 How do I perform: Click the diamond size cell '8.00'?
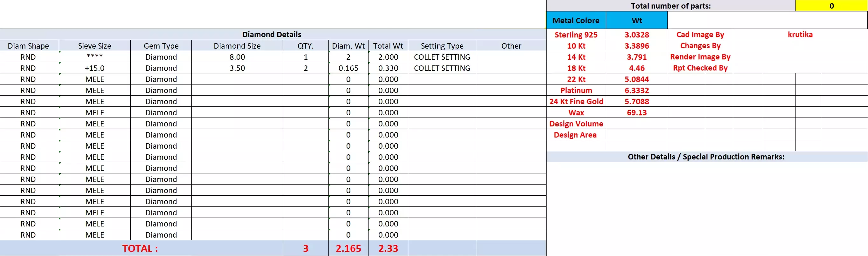click(237, 57)
